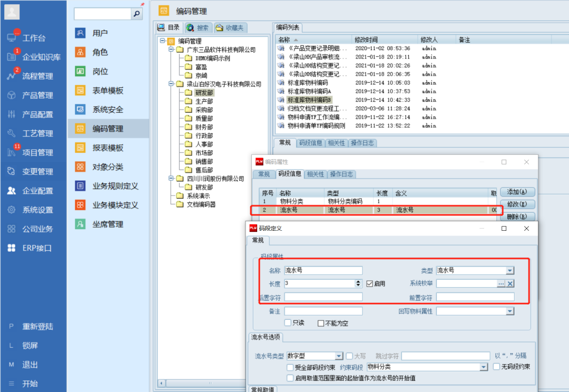The image size is (569, 392).
Task: Open 相关性 tab in 编码属性 window
Action: pos(316,174)
